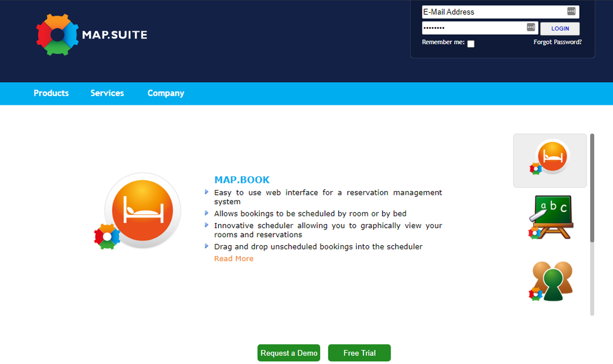The height and width of the screenshot is (364, 613).
Task: Open the Services menu
Action: click(107, 93)
